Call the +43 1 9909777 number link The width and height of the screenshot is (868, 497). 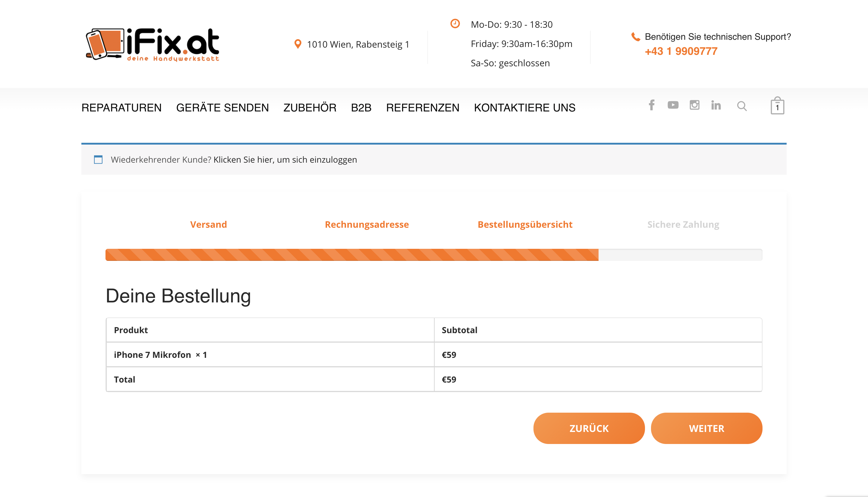pos(681,51)
